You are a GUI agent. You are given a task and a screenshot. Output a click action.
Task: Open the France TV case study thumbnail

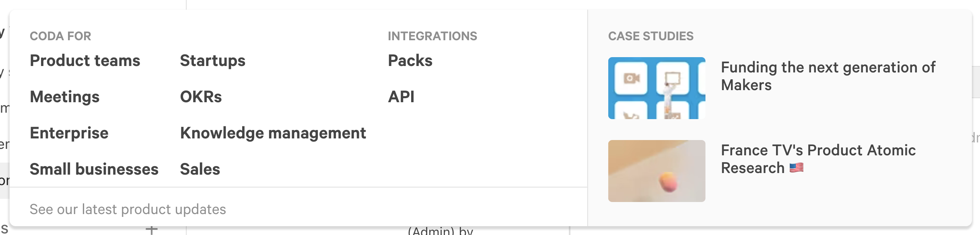(x=657, y=171)
